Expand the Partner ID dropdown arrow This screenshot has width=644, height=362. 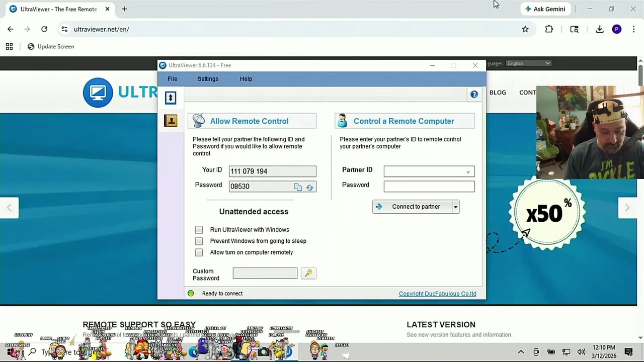coord(468,172)
